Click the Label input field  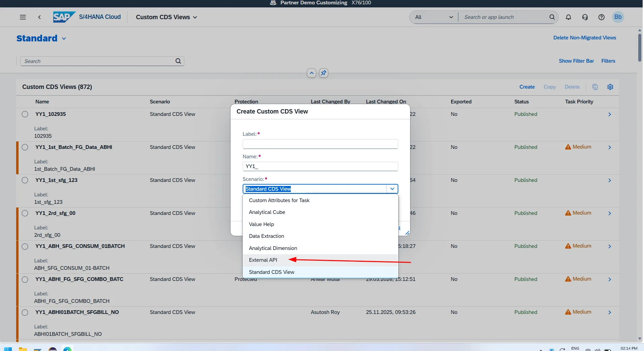pos(320,144)
